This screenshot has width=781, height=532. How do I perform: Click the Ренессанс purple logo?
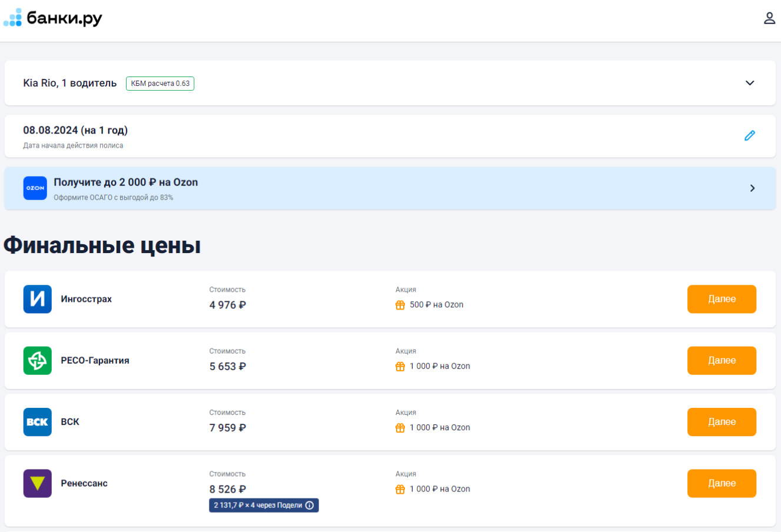[x=38, y=484]
